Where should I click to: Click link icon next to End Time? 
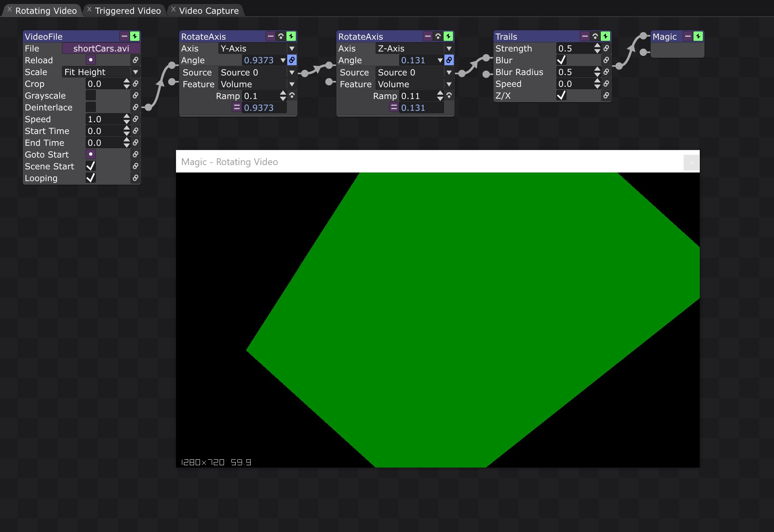[x=135, y=143]
